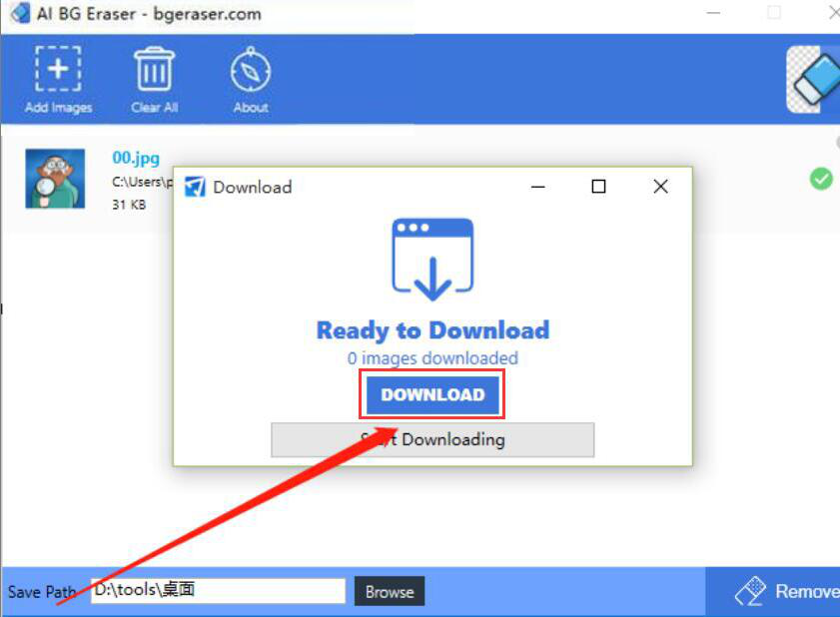Open the About compass icon
Viewport: 840px width, 617px height.
coord(251,69)
